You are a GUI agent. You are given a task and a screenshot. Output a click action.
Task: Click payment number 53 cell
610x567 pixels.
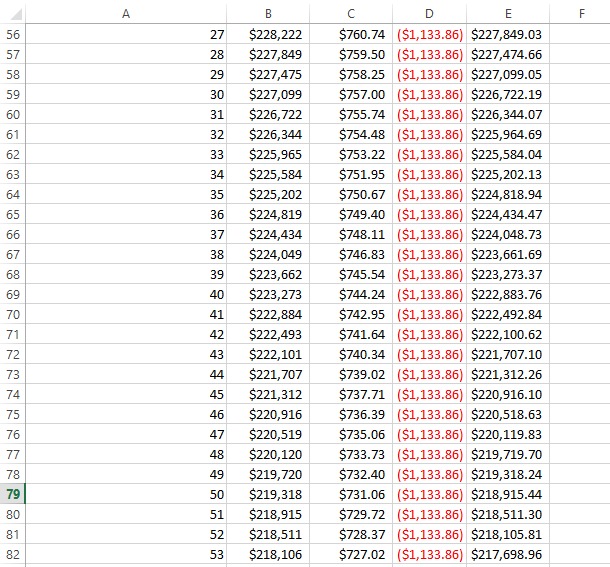tap(126, 554)
